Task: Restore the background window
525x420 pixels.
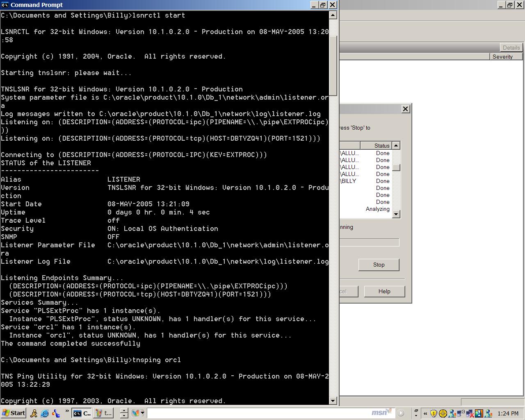Action: point(510,5)
